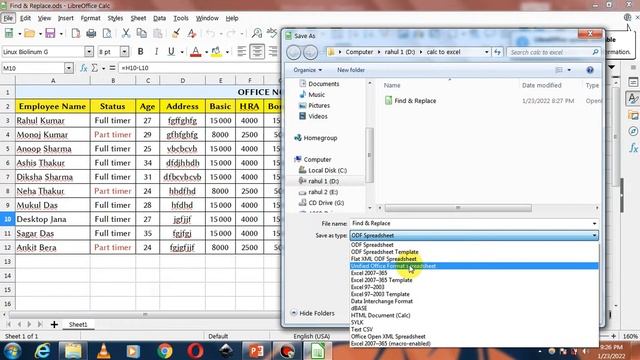
Task: Expand the Name Box dropdown
Action: pyautogui.click(x=69, y=68)
